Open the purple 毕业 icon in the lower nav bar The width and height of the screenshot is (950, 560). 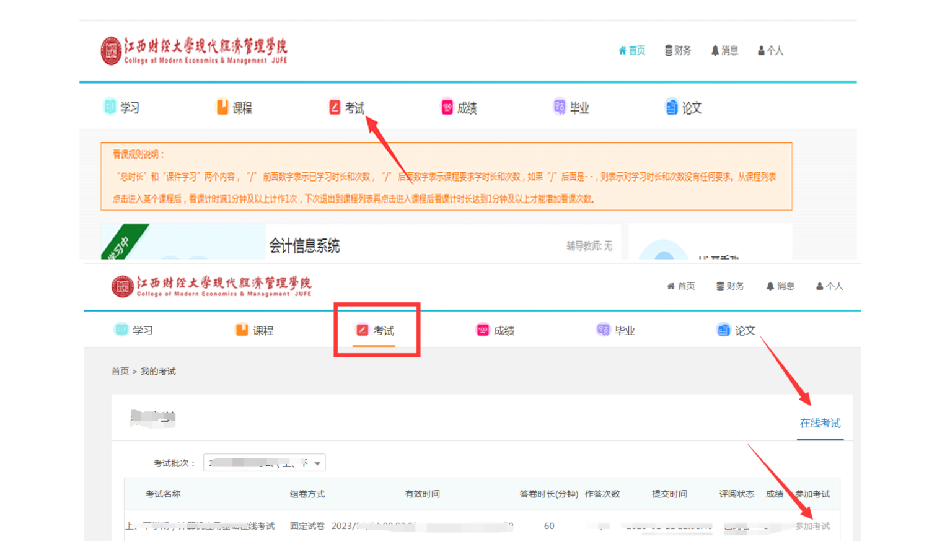pyautogui.click(x=603, y=330)
